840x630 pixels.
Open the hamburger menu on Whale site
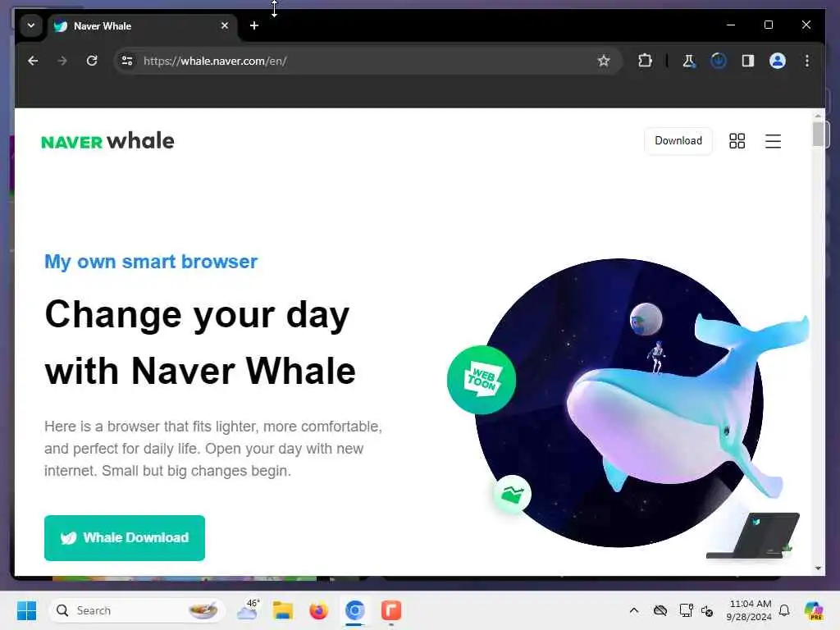point(773,141)
